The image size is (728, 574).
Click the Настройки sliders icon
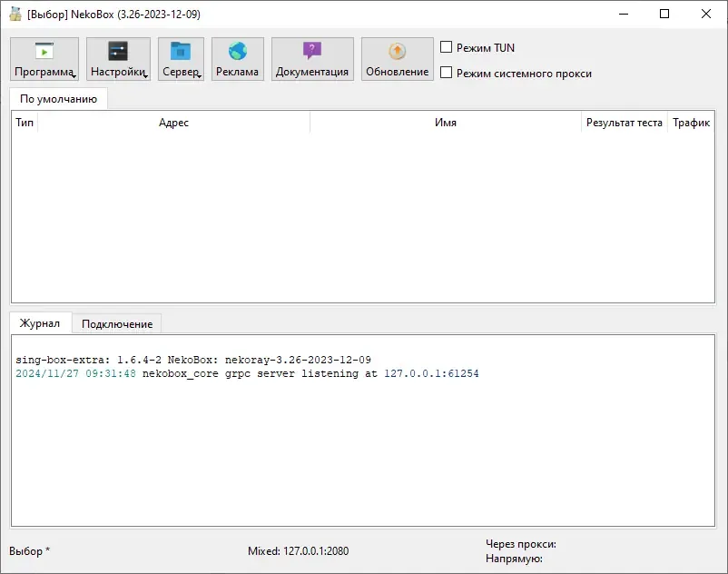tap(118, 52)
